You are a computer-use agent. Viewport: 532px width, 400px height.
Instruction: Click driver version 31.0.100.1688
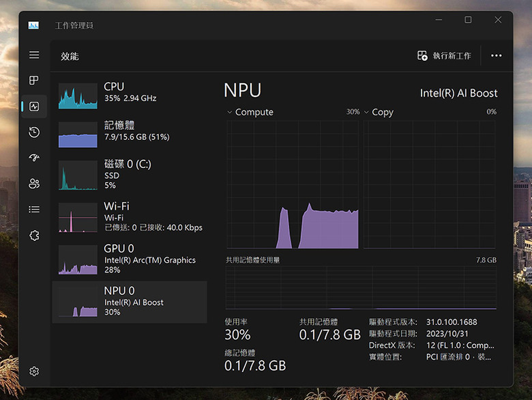[x=452, y=322]
